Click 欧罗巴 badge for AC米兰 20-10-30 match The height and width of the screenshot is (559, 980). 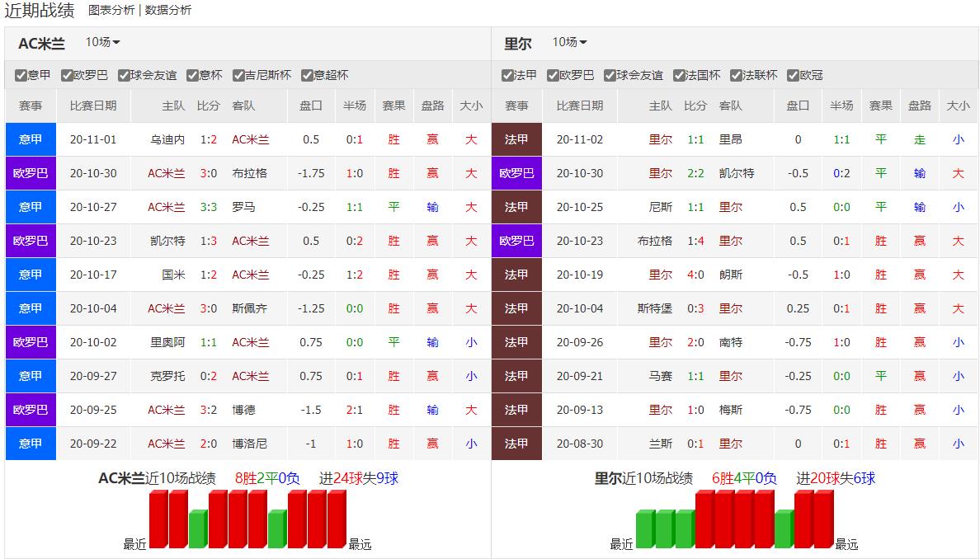coord(31,173)
